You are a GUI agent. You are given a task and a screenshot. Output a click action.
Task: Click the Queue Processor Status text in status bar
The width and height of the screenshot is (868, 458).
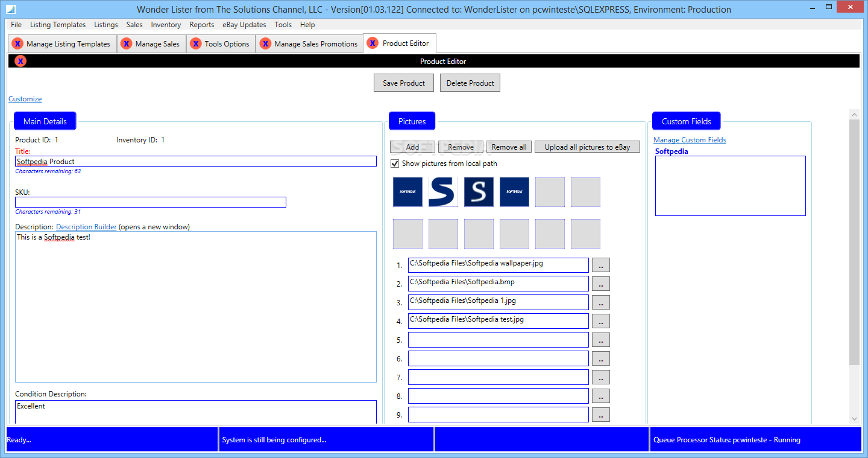pos(727,440)
